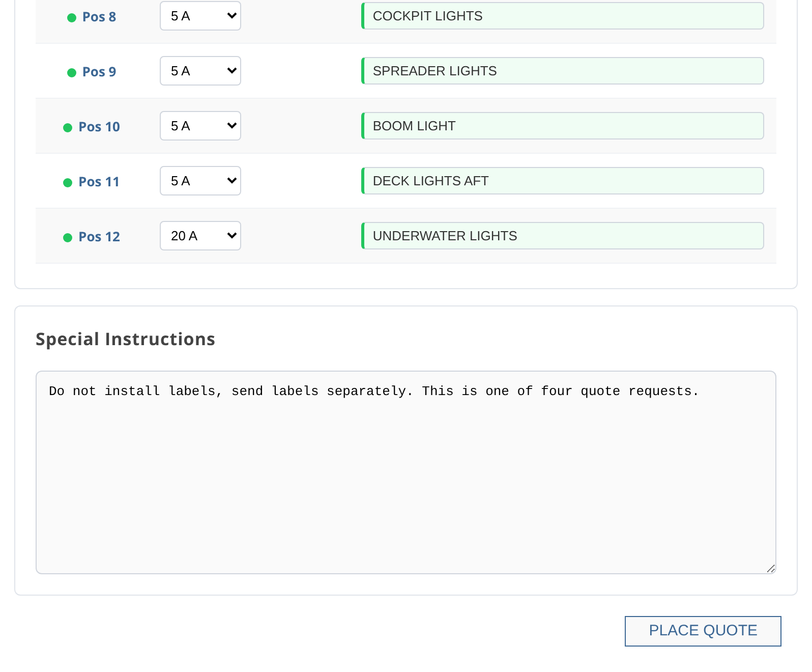Screen dimensions: 812x672
Task: Click the green status dot for Pos 10
Action: 68,128
